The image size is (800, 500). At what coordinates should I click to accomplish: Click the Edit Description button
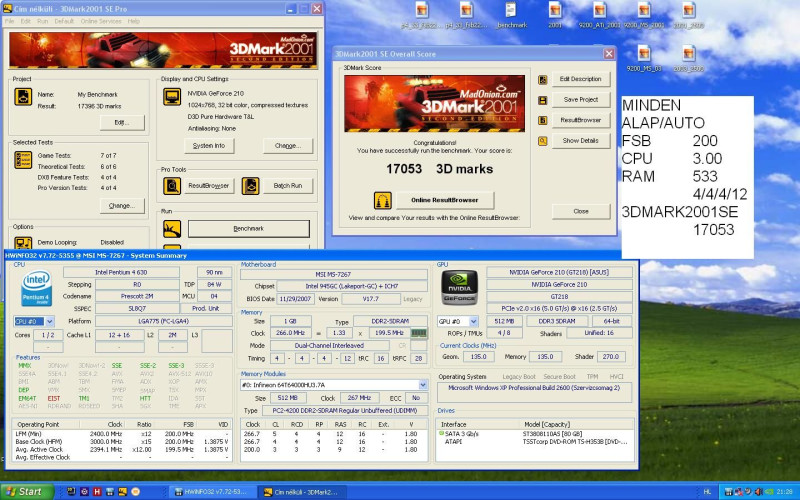click(581, 79)
